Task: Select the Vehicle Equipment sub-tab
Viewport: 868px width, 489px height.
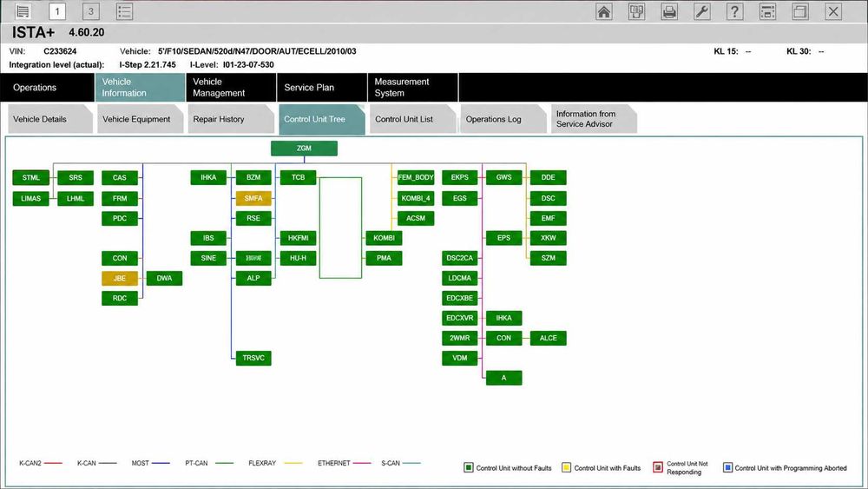Action: point(140,119)
